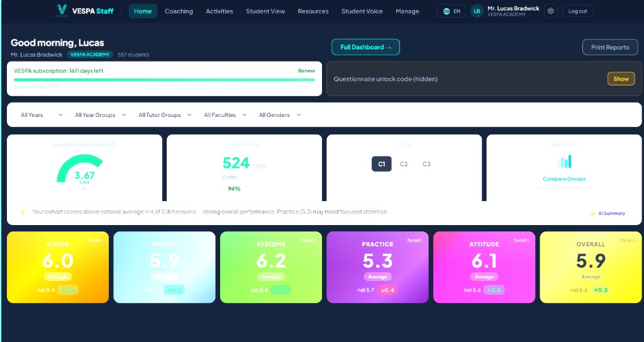Viewport: 644px width, 342px height.
Task: Click the Compare Groups link
Action: click(x=564, y=179)
